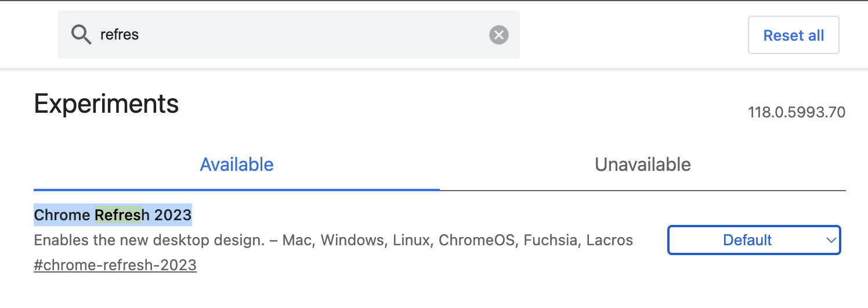Click the blue underline beneath the Available tab
This screenshot has width=868, height=308.
pos(237,189)
